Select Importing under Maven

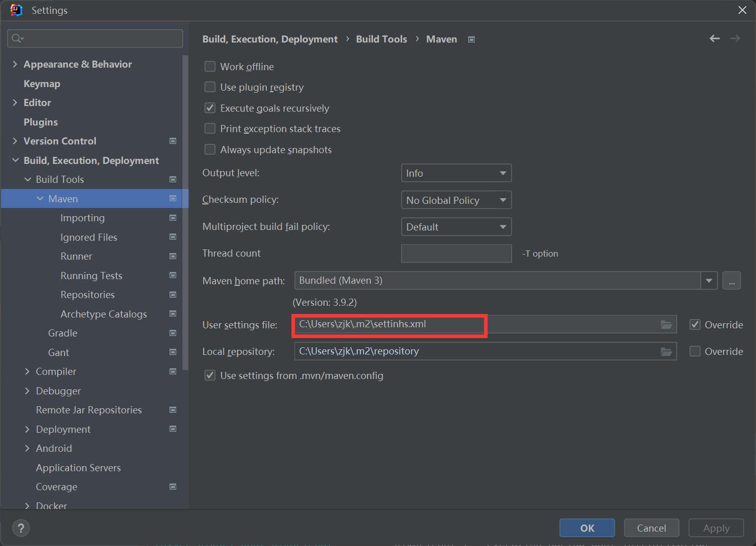[x=82, y=218]
